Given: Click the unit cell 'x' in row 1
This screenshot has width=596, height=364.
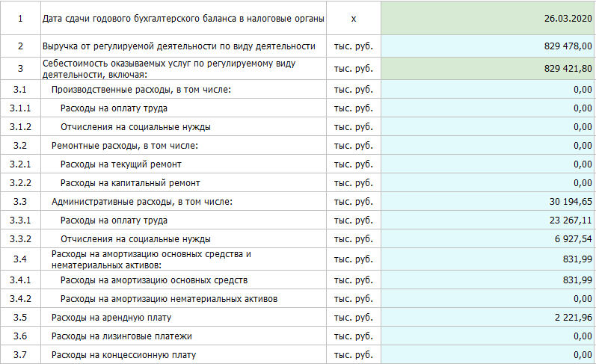Looking at the screenshot, I should [354, 18].
